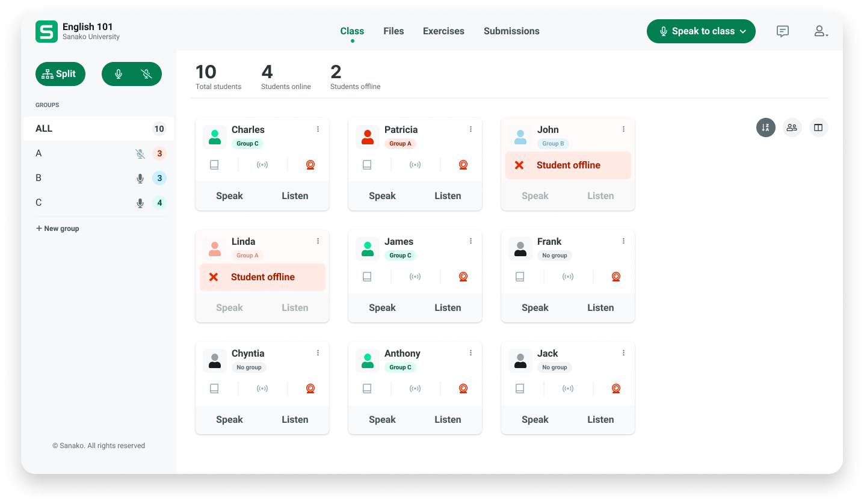Click James's book exercise icon
Viewport: 864px width, 504px height.
tap(367, 277)
